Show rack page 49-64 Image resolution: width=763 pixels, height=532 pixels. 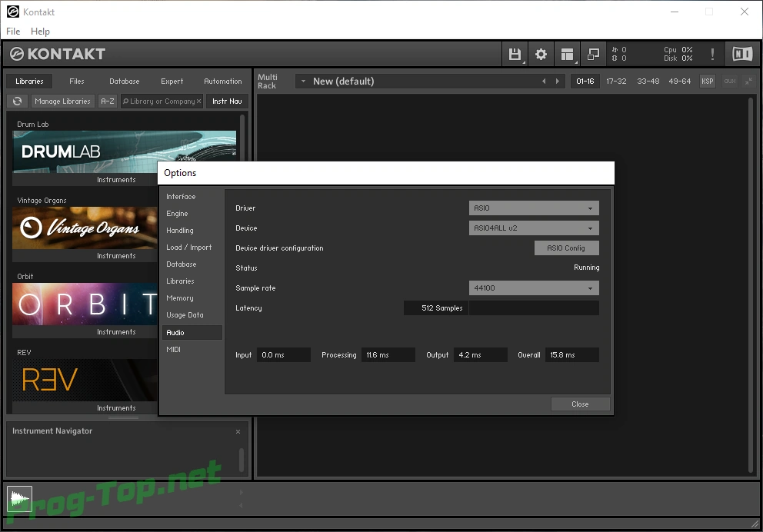679,81
